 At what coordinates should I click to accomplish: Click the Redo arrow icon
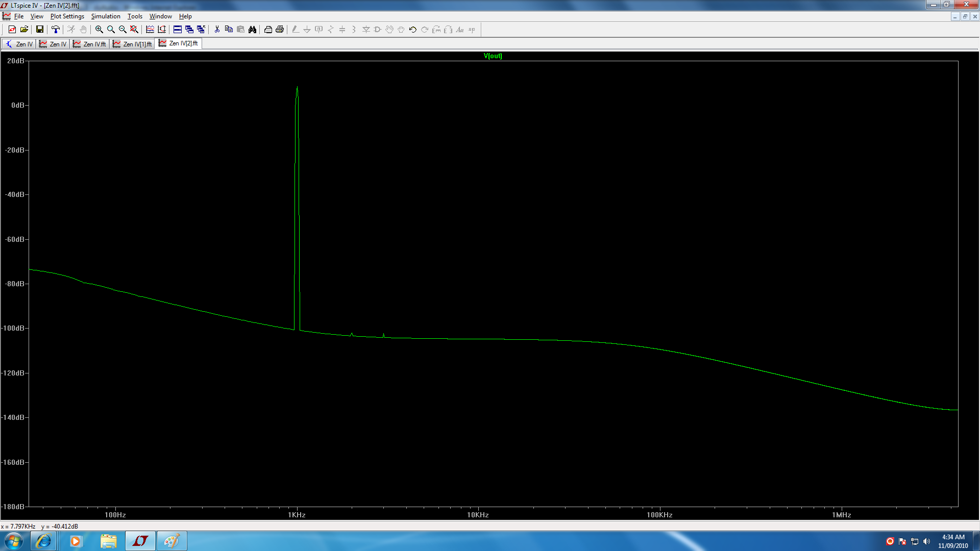pyautogui.click(x=425, y=30)
